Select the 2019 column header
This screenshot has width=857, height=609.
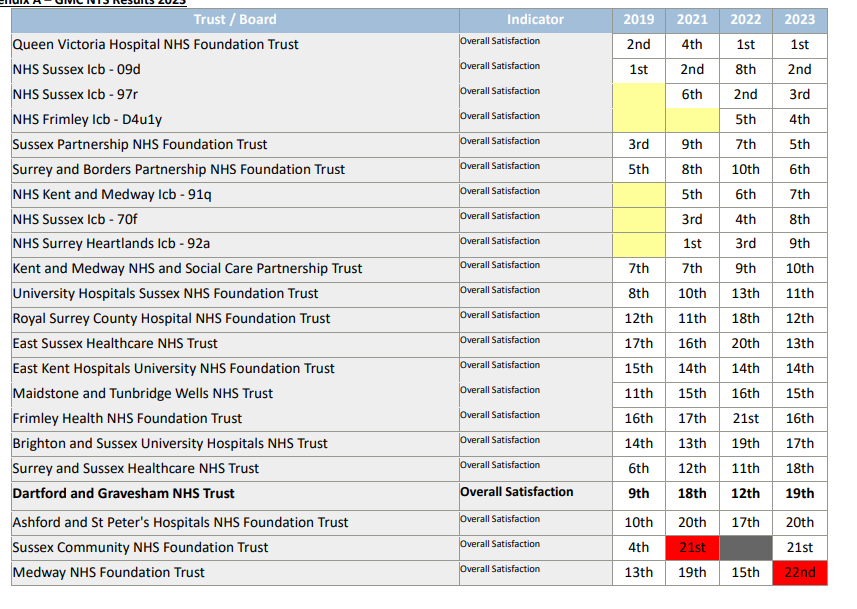638,19
